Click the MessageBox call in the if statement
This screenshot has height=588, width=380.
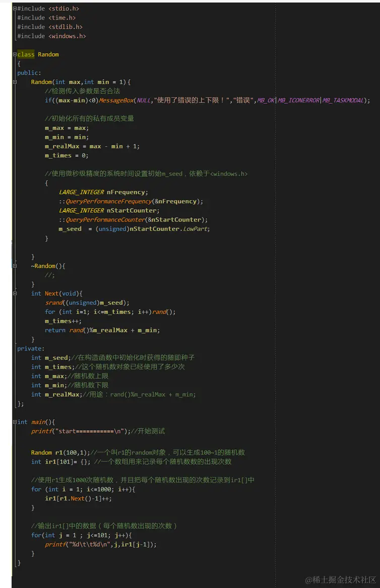pyautogui.click(x=116, y=100)
